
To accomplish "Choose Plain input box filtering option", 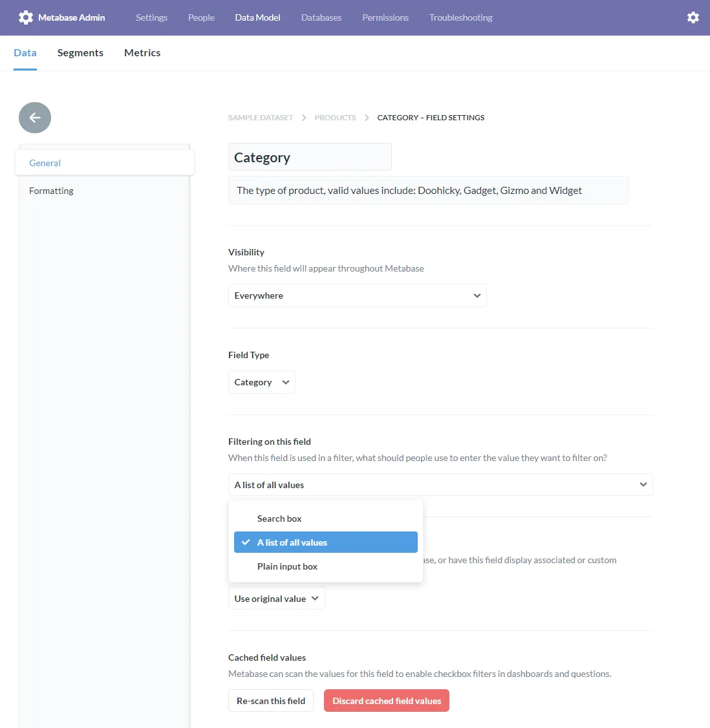I will [287, 566].
